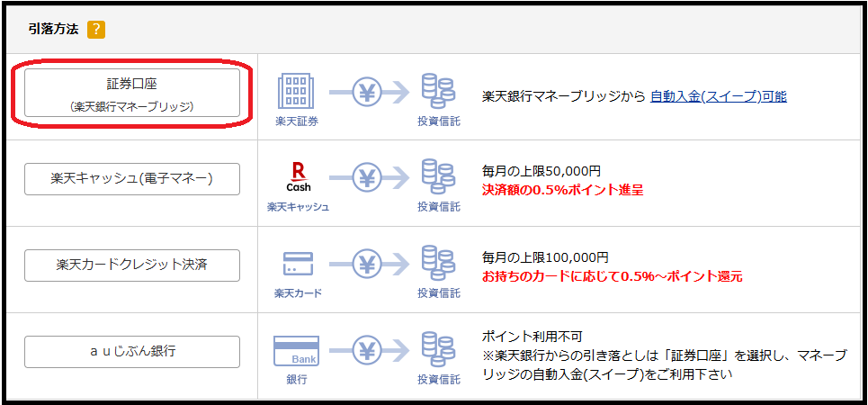
Task: Click the 楽天証券 caption under the building
Action: (x=297, y=121)
